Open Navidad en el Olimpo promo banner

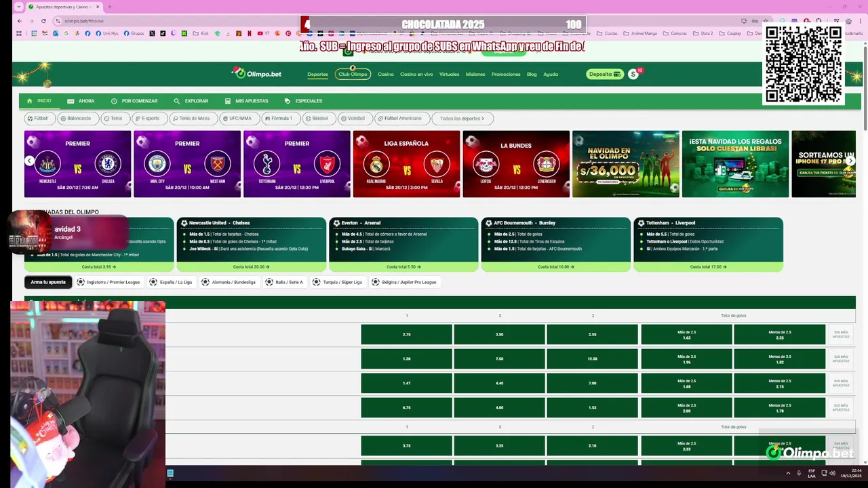pos(626,164)
